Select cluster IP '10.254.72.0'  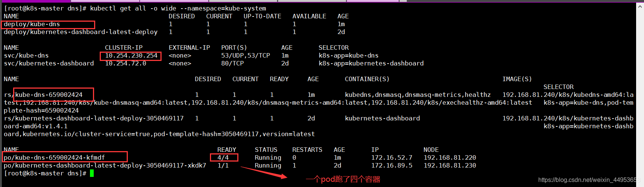pyautogui.click(x=126, y=63)
